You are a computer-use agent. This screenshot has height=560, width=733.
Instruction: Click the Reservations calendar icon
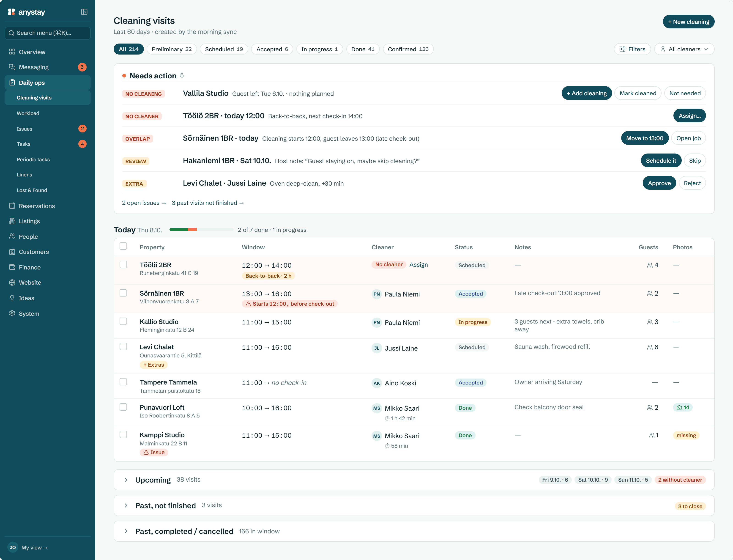point(12,206)
